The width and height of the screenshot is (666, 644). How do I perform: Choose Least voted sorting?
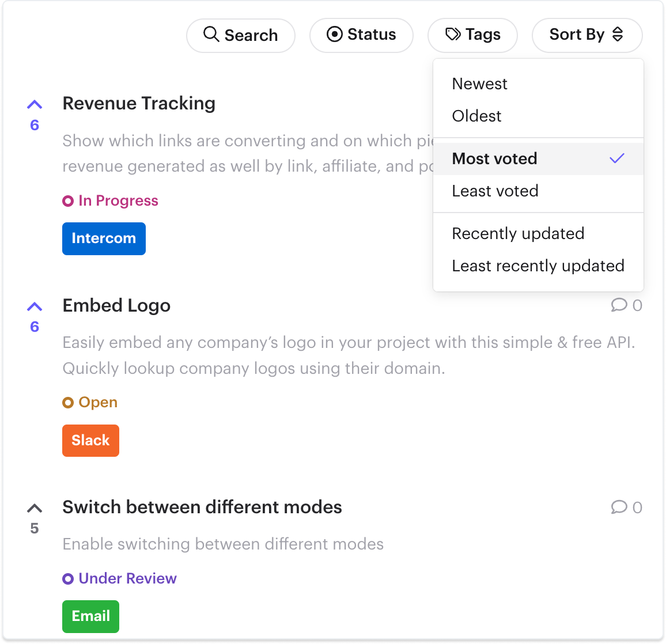coord(538,191)
